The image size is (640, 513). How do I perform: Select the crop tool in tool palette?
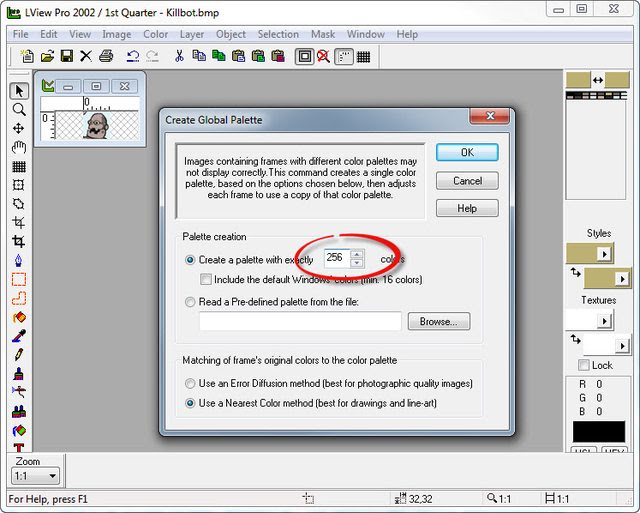point(19,241)
